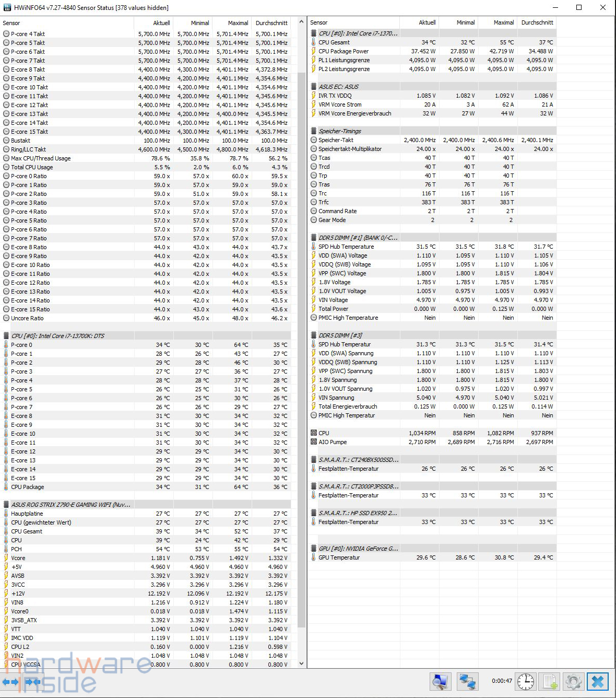
Task: Select the VIN Spannung row
Action: (x=432, y=398)
